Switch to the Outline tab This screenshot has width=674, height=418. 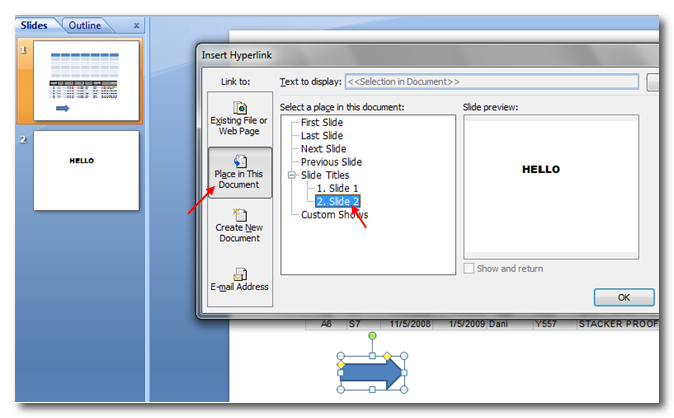point(84,26)
